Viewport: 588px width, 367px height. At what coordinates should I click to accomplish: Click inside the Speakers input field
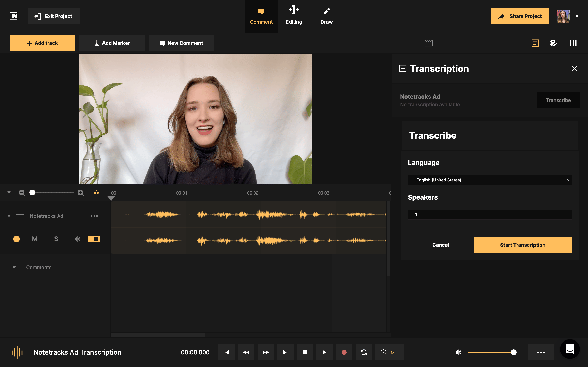[489, 214]
